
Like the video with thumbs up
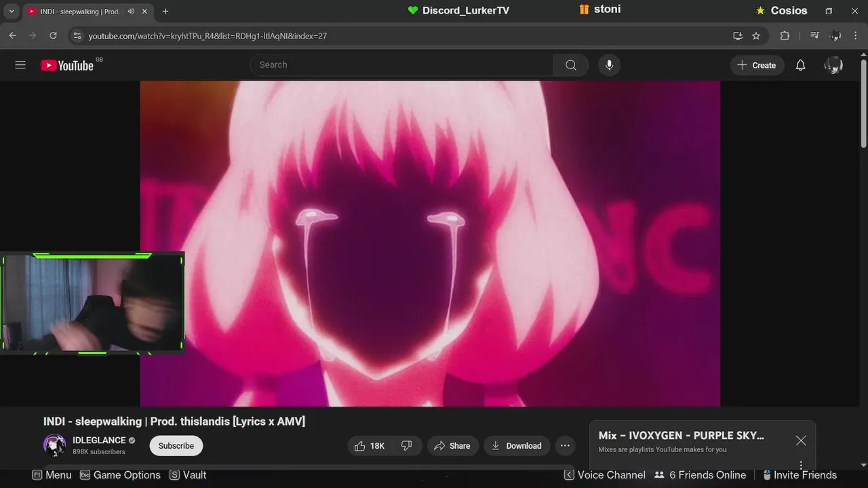(370, 445)
